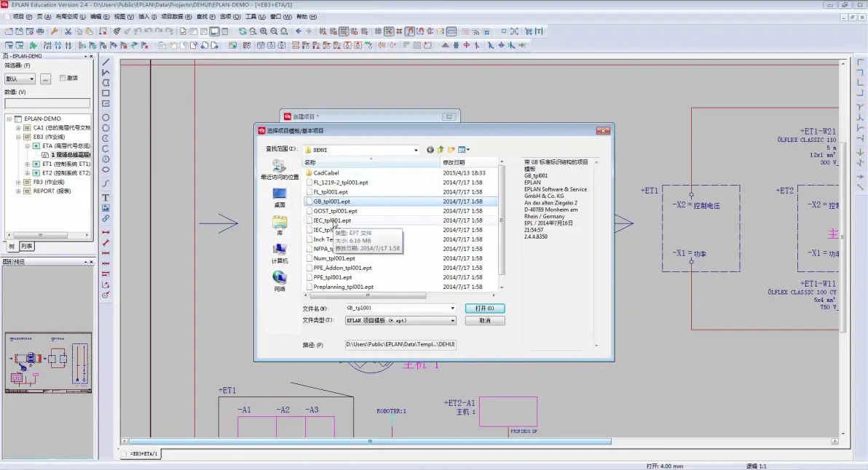Click the green puzzle piece icon
This screenshot has width=868, height=470.
click(33, 45)
